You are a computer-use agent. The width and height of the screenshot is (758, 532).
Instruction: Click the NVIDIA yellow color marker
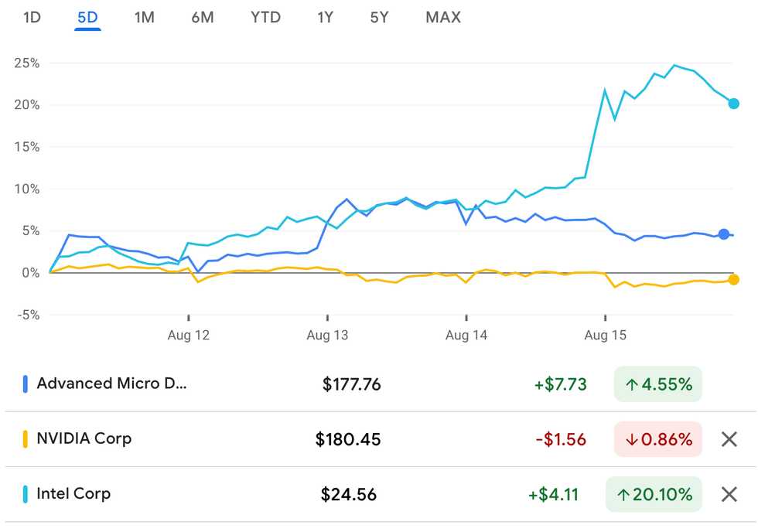click(26, 439)
